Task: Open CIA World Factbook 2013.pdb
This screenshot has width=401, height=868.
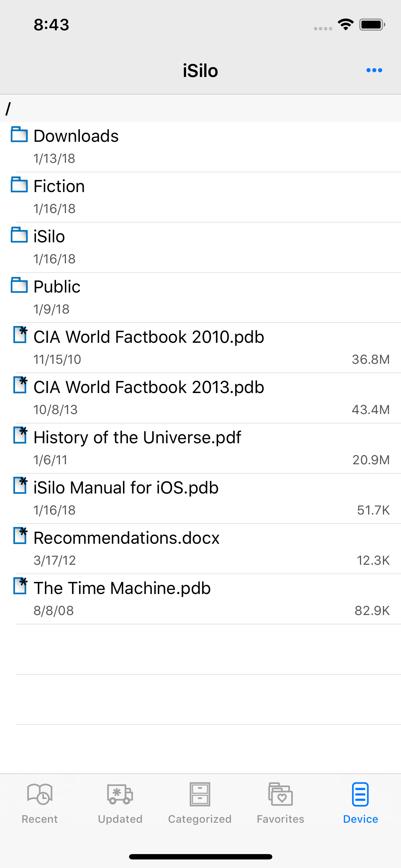Action: point(149,387)
